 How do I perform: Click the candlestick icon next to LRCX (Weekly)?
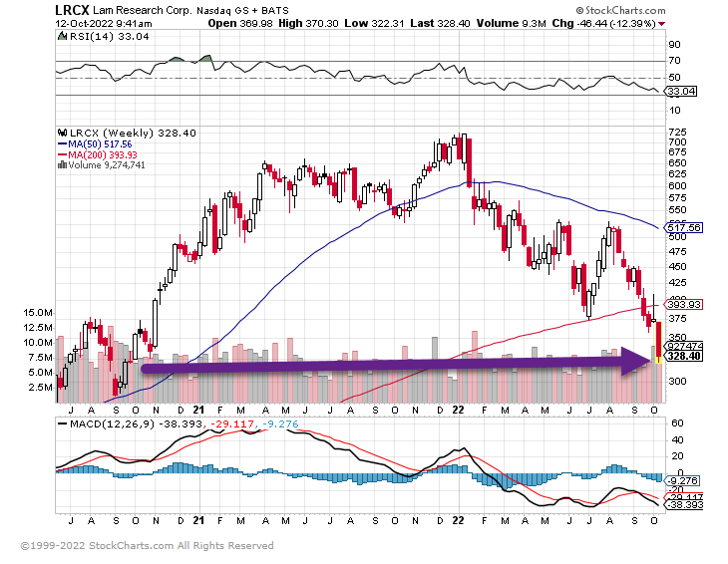pyautogui.click(x=62, y=133)
